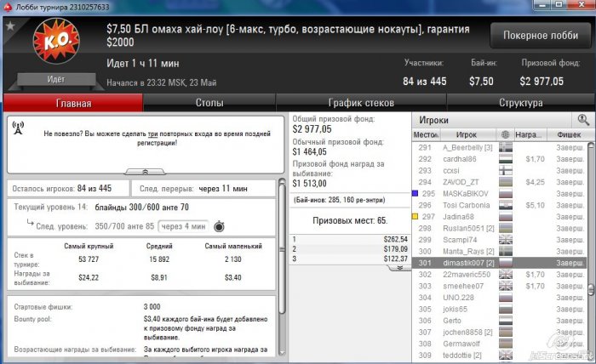
Task: Click the K.O. tournament logo
Action: click(56, 41)
